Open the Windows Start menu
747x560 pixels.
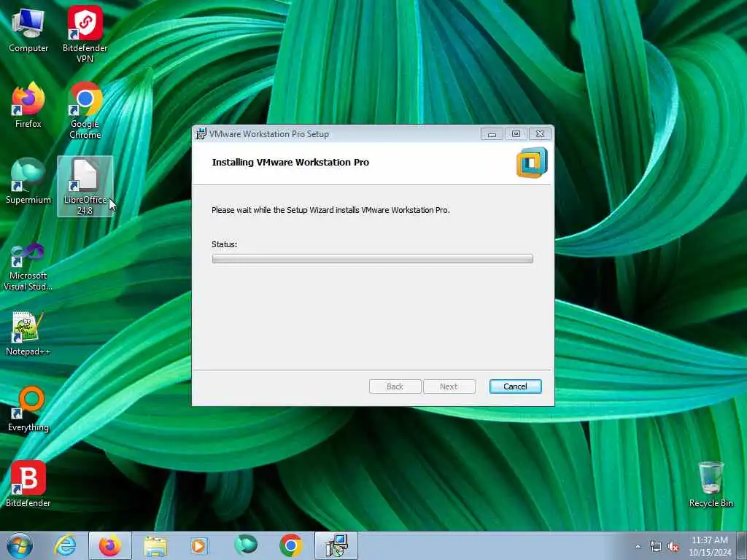click(x=20, y=545)
